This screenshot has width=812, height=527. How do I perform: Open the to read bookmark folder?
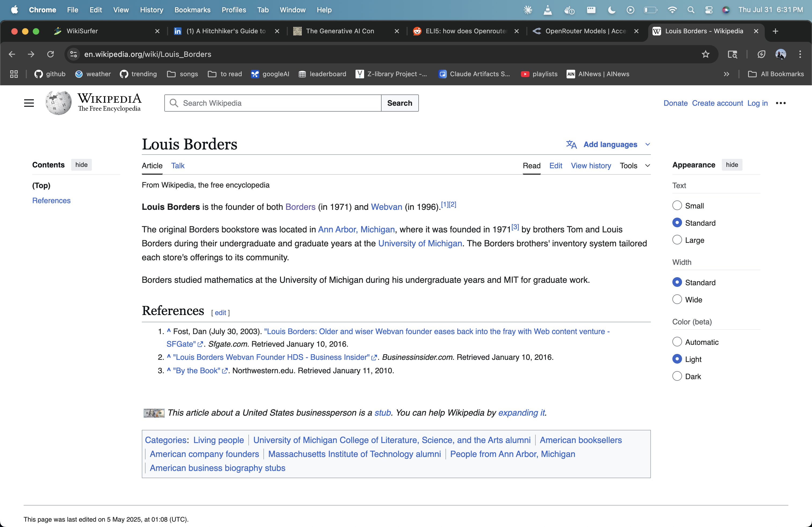pos(225,74)
